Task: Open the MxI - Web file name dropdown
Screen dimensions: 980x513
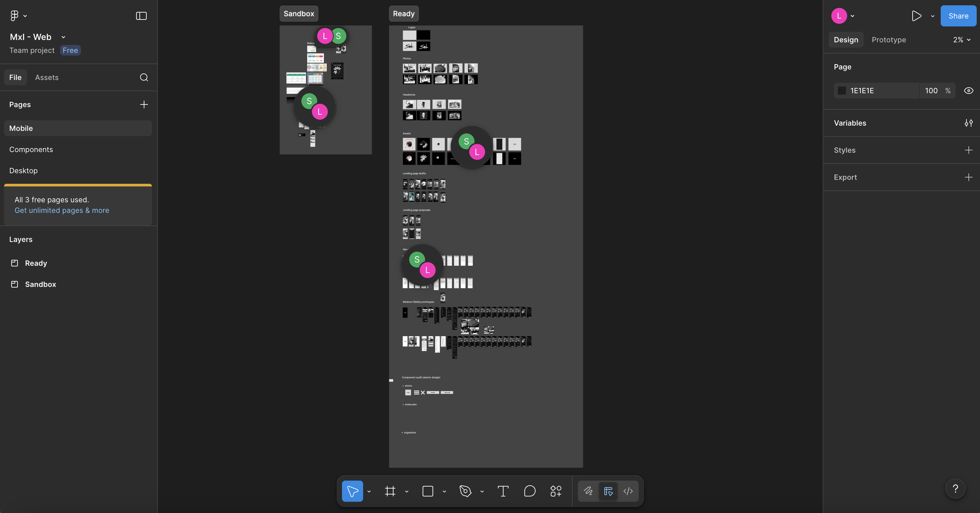Action: (63, 37)
